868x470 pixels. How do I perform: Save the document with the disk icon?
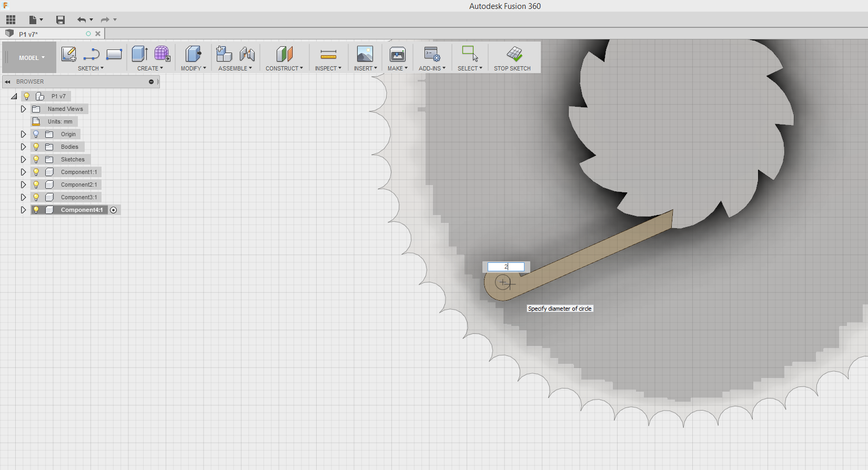[60, 20]
